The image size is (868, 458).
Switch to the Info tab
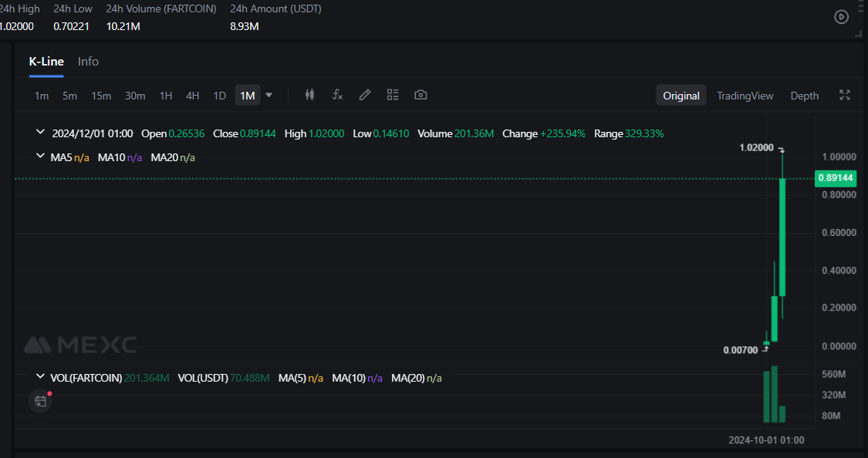point(88,62)
